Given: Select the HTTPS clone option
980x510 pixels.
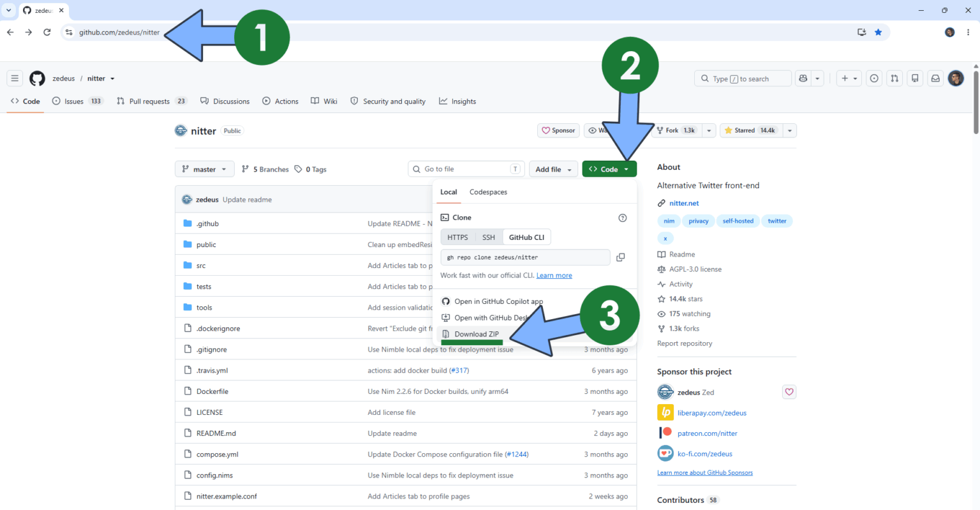Looking at the screenshot, I should point(457,237).
